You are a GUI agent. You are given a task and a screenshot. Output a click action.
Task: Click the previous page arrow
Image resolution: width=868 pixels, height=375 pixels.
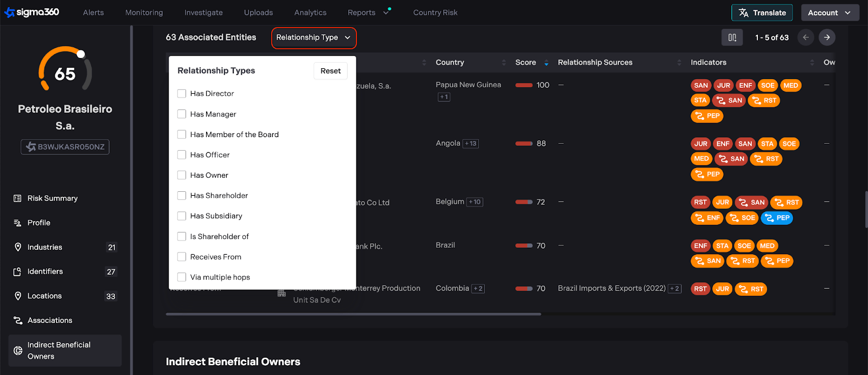[x=806, y=37]
